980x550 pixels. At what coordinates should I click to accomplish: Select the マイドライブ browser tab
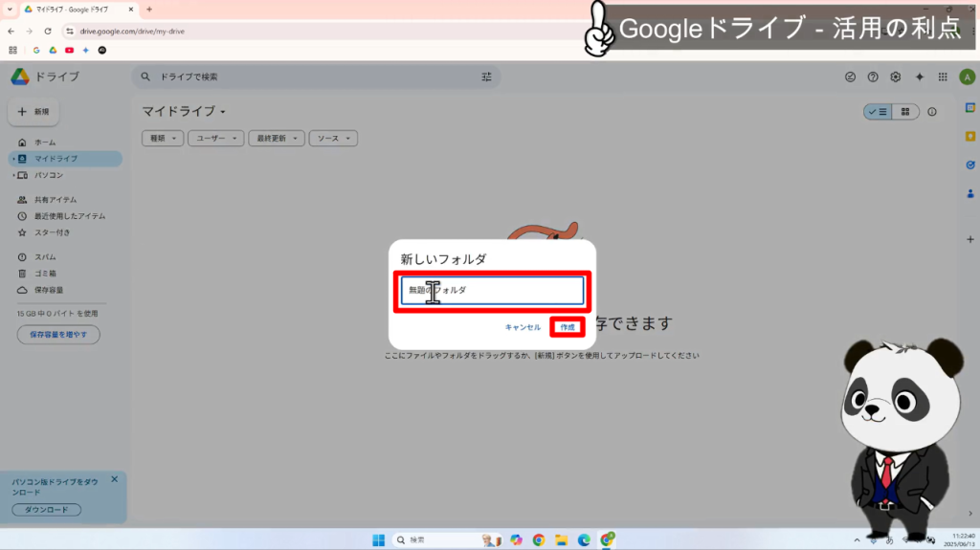pos(78,10)
